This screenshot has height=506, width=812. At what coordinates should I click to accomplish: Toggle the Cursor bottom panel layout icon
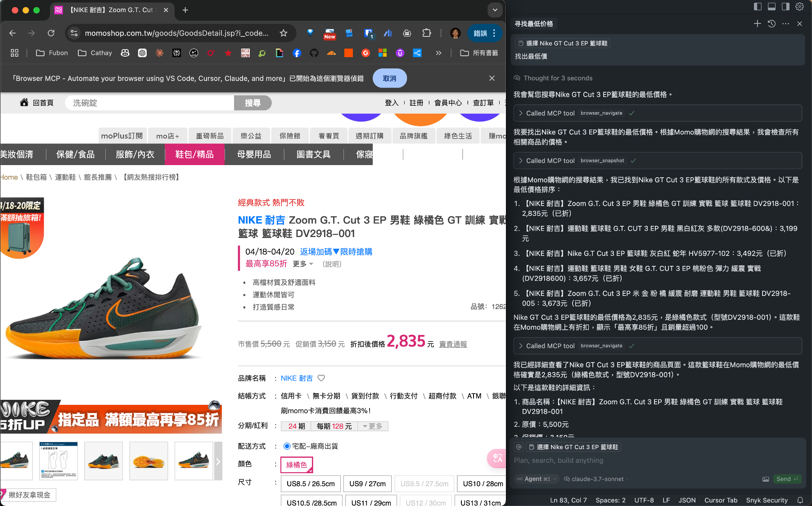click(x=771, y=6)
